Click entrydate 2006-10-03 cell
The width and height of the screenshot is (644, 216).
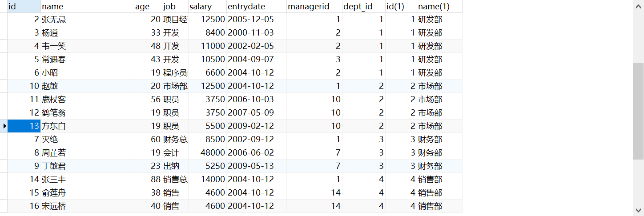tap(256, 100)
